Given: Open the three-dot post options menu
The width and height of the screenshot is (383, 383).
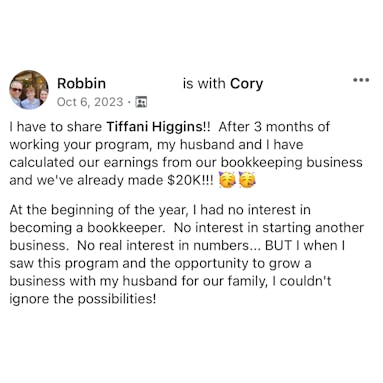Looking at the screenshot, I should [361, 80].
